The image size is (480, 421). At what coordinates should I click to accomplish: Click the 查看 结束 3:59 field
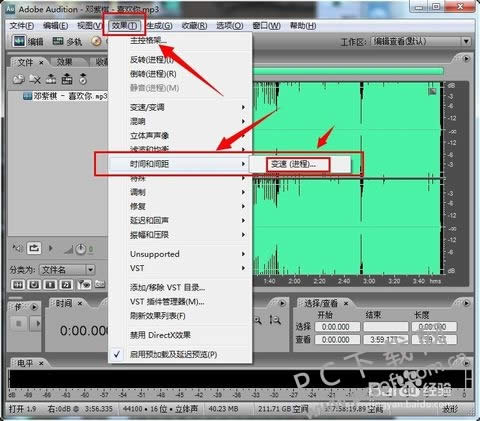[386, 340]
